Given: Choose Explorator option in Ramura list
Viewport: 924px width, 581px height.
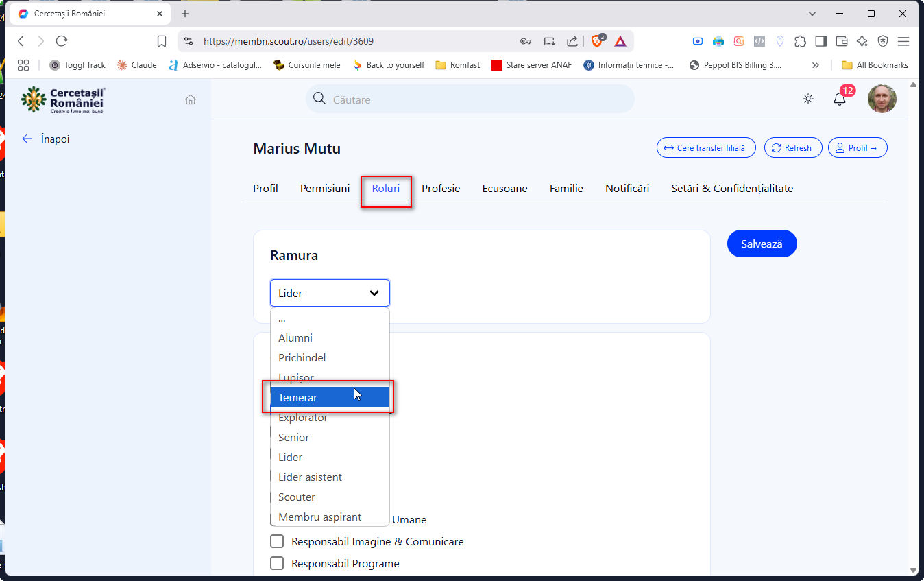Looking at the screenshot, I should click(303, 417).
